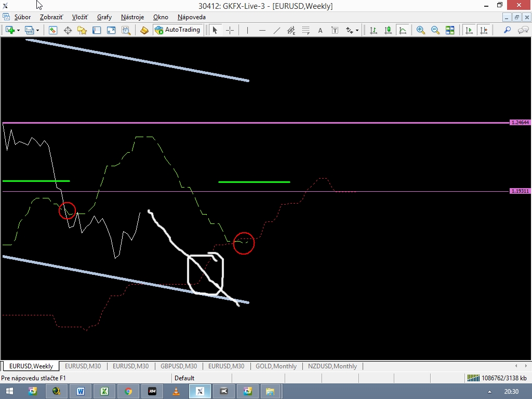Switch chart to candlestick mode

coord(388,30)
